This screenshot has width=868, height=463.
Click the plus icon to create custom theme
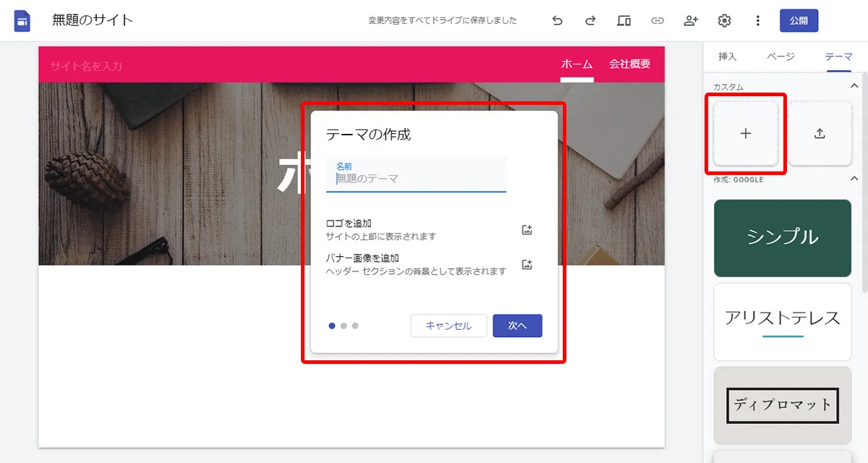point(745,134)
